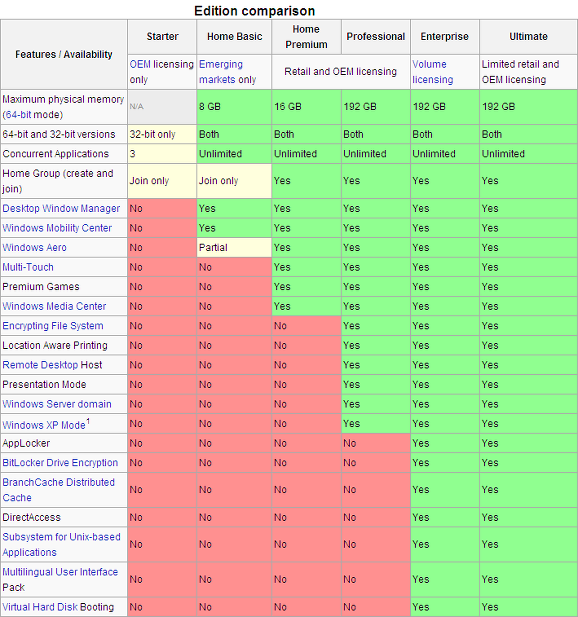
Task: Follow Subsystem for Unix-based Applications link
Action: (x=61, y=545)
